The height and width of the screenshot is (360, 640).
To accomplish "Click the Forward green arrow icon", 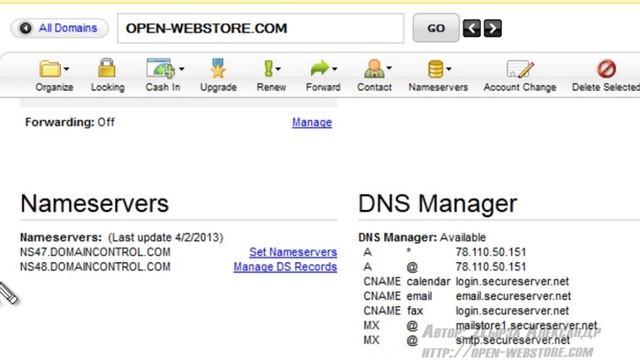I will point(320,68).
